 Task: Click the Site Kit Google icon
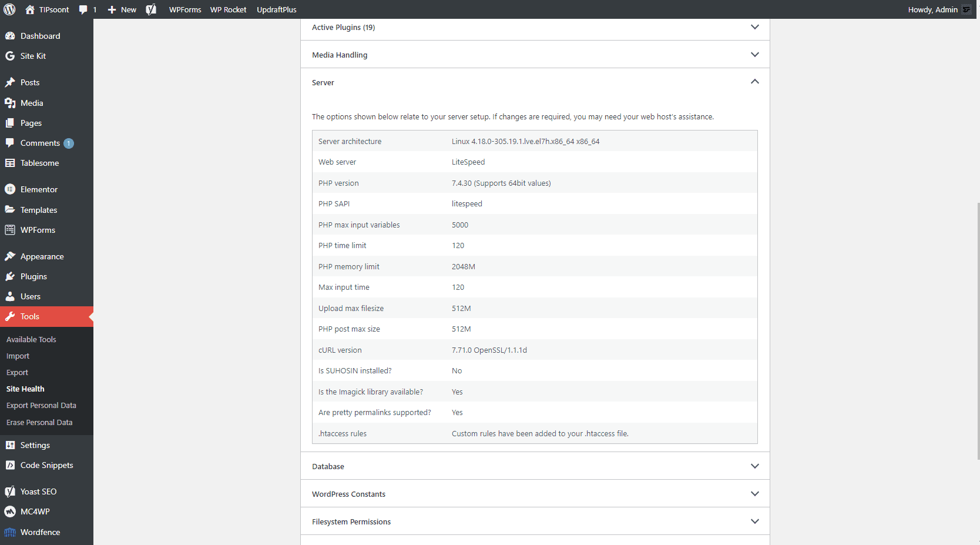(x=10, y=56)
